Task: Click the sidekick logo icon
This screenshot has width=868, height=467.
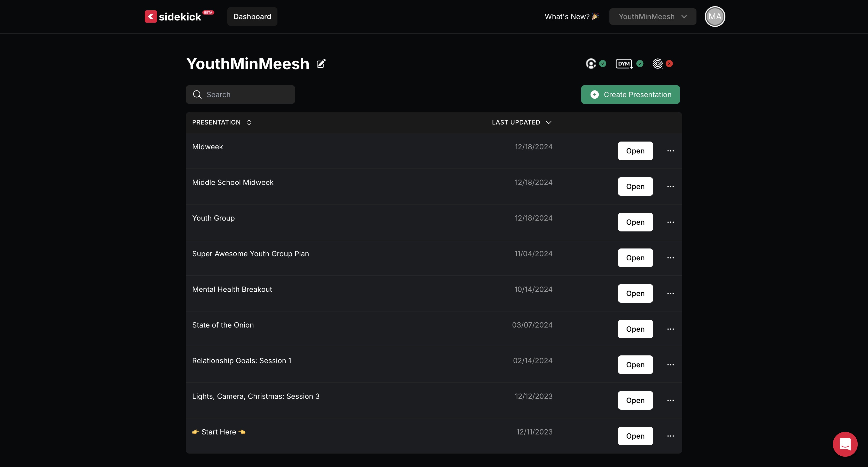Action: [151, 17]
